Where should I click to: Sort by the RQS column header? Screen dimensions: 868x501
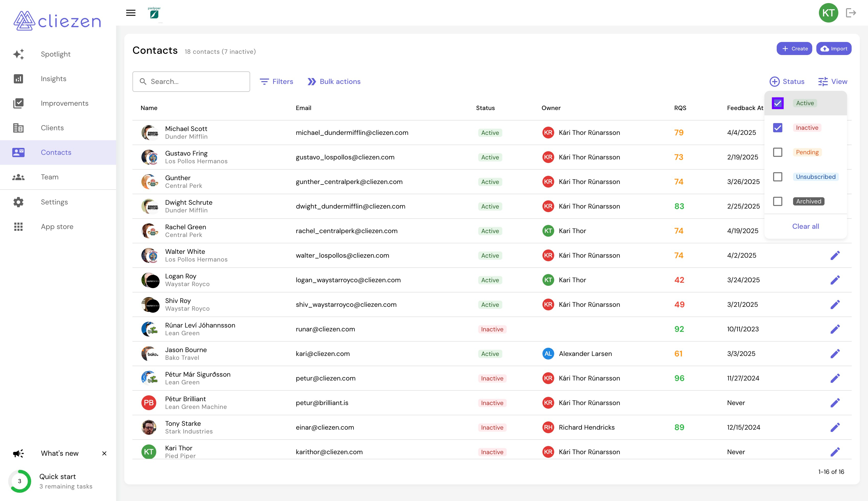pyautogui.click(x=680, y=108)
